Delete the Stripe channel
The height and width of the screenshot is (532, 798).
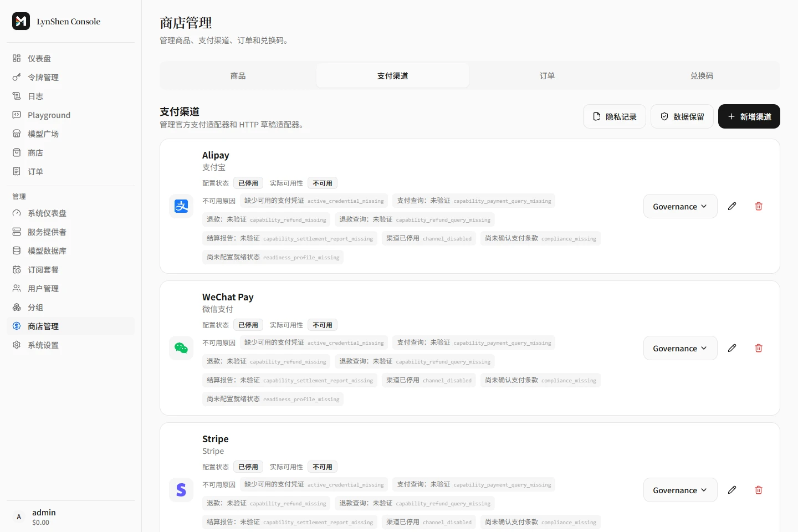(x=759, y=490)
